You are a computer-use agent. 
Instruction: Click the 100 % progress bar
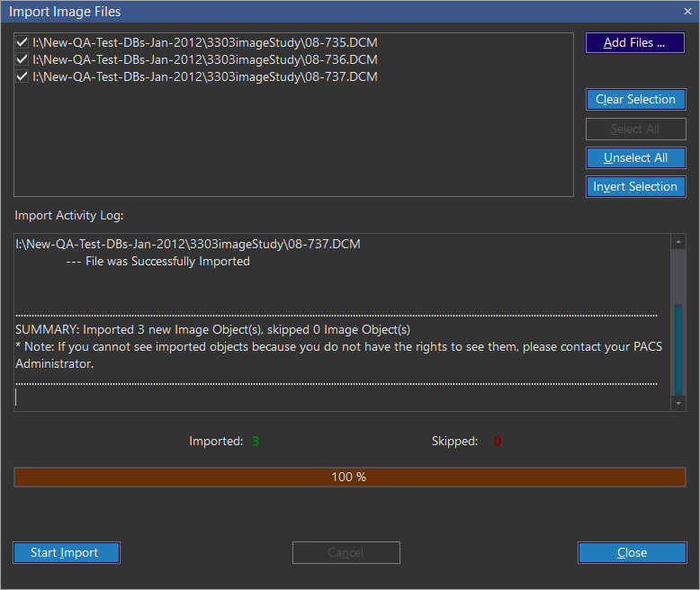tap(349, 477)
